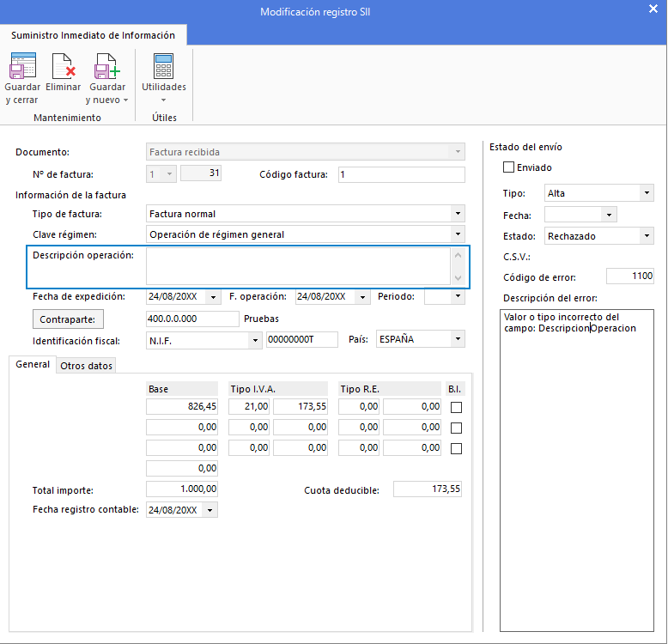Image resolution: width=668 pixels, height=644 pixels.
Task: Click the Guardar y cerrar icon
Action: (x=22, y=67)
